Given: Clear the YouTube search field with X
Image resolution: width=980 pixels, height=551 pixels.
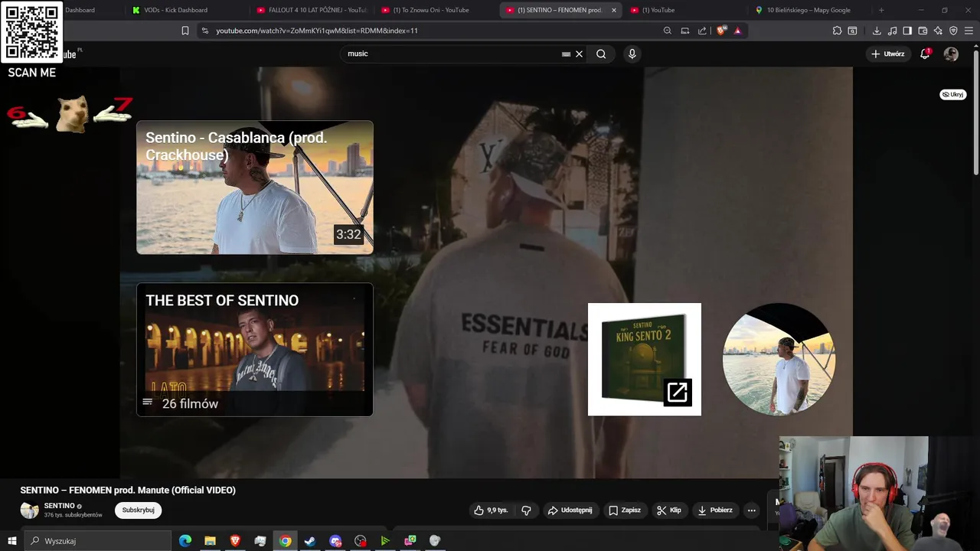Looking at the screenshot, I should pyautogui.click(x=579, y=54).
